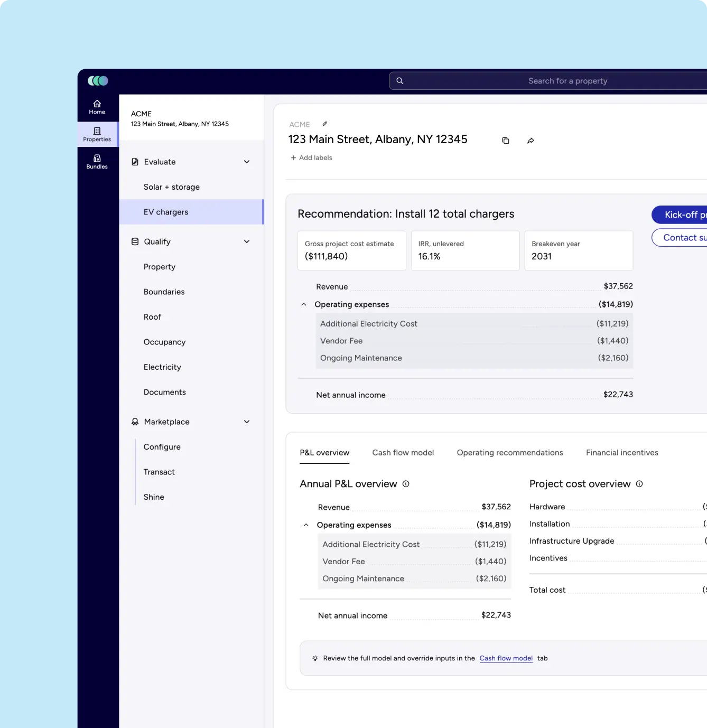707x728 pixels.
Task: Click the Search for a property field
Action: click(548, 81)
